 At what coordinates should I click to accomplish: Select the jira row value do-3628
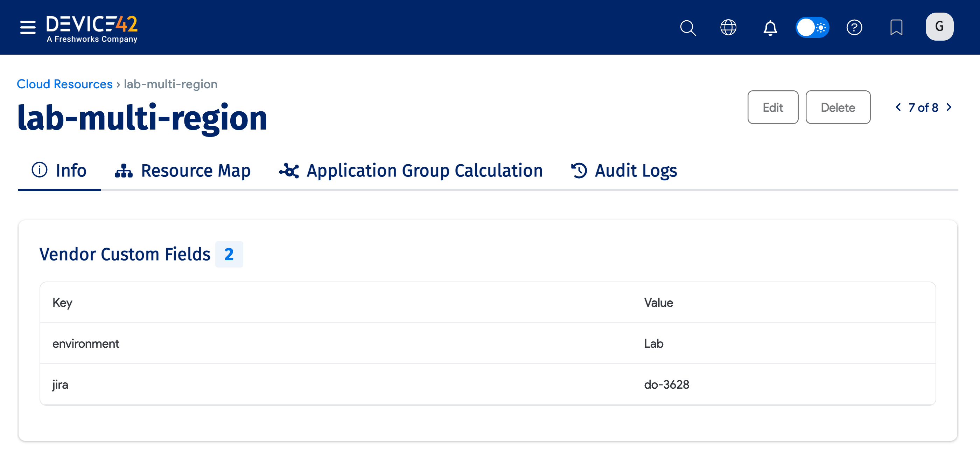pos(666,384)
